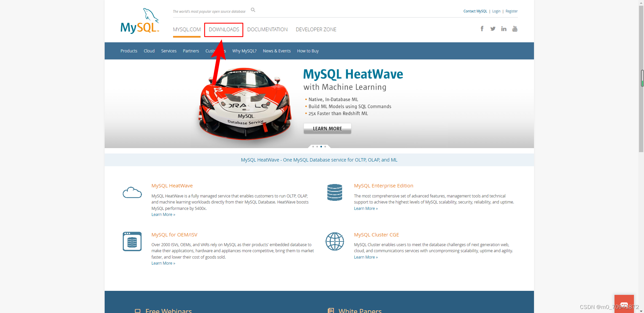644x313 pixels.
Task: Click the HeatWave cloud icon
Action: [132, 192]
